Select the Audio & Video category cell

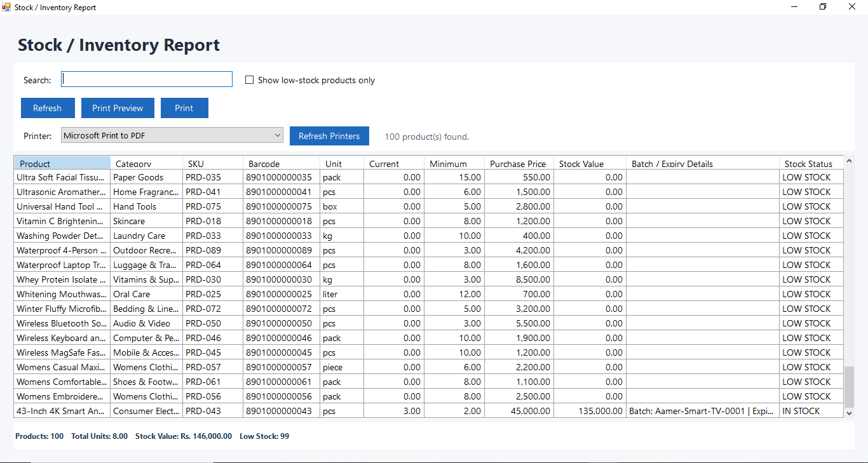click(x=147, y=323)
